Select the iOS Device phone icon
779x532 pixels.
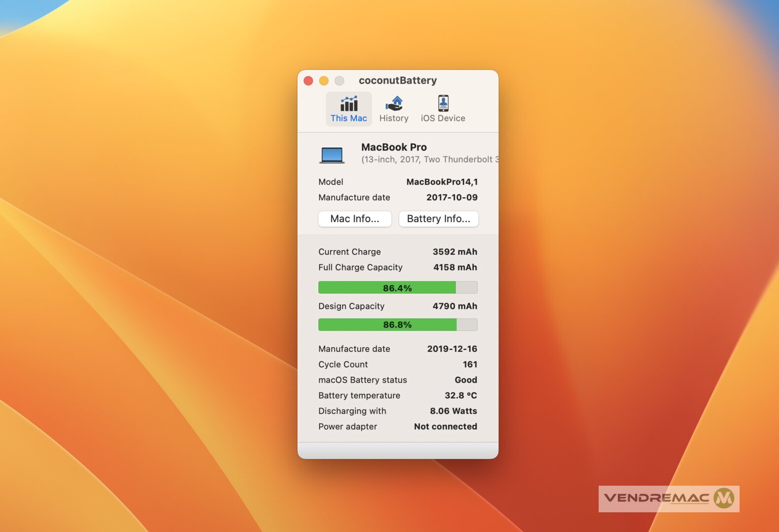[443, 103]
